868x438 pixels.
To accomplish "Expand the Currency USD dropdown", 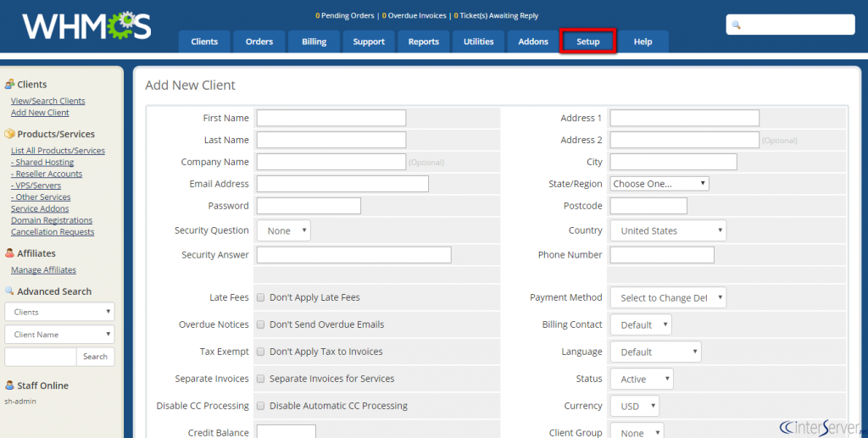I will [x=634, y=406].
